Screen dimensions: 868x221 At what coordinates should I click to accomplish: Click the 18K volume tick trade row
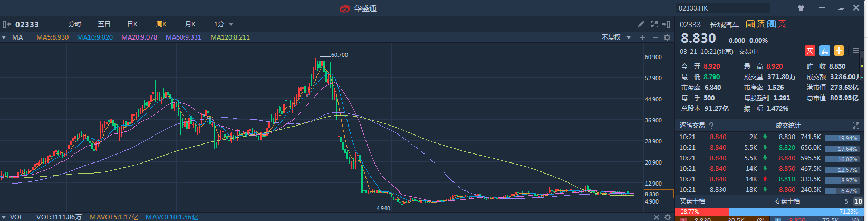[723, 190]
